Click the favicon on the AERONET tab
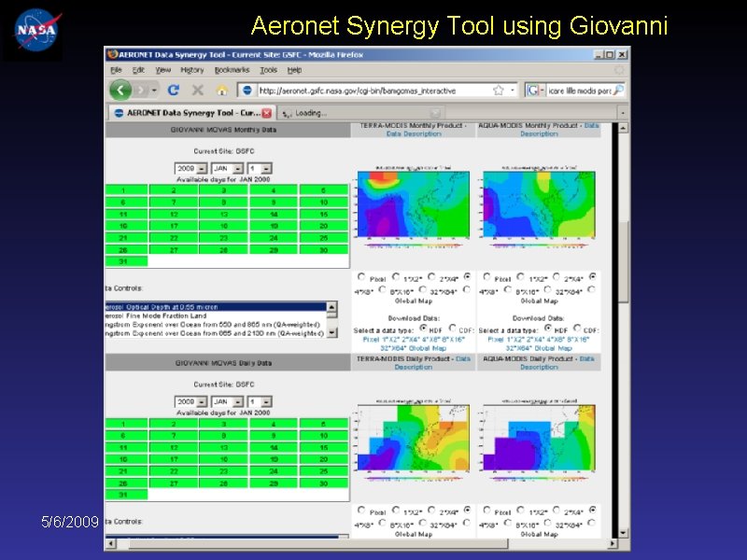This screenshot has height=560, width=747. [x=119, y=113]
